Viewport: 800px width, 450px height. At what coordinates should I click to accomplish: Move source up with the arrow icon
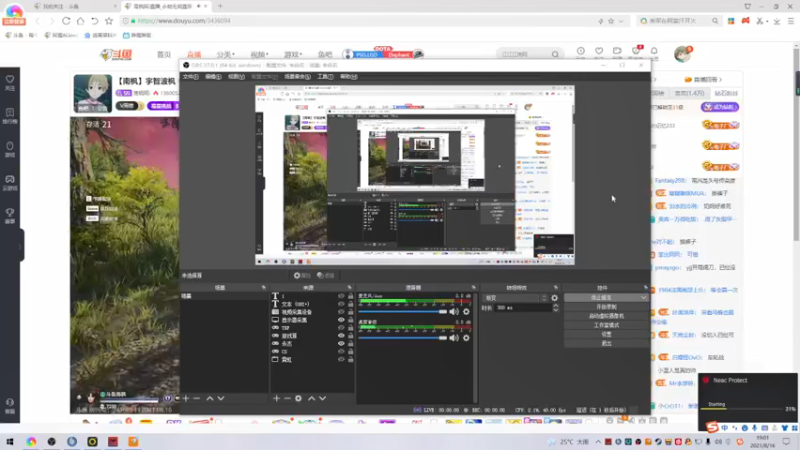pos(311,398)
